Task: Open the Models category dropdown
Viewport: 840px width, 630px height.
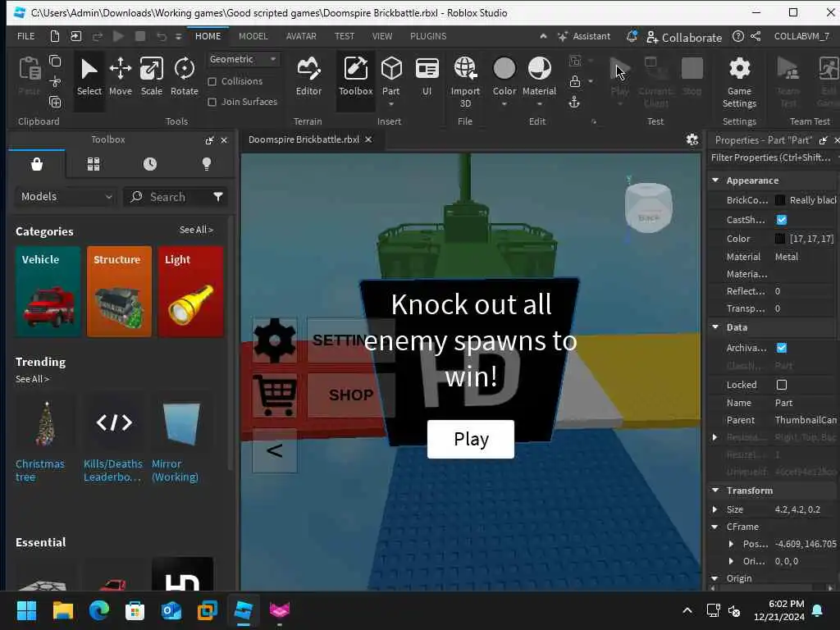Action: click(66, 197)
